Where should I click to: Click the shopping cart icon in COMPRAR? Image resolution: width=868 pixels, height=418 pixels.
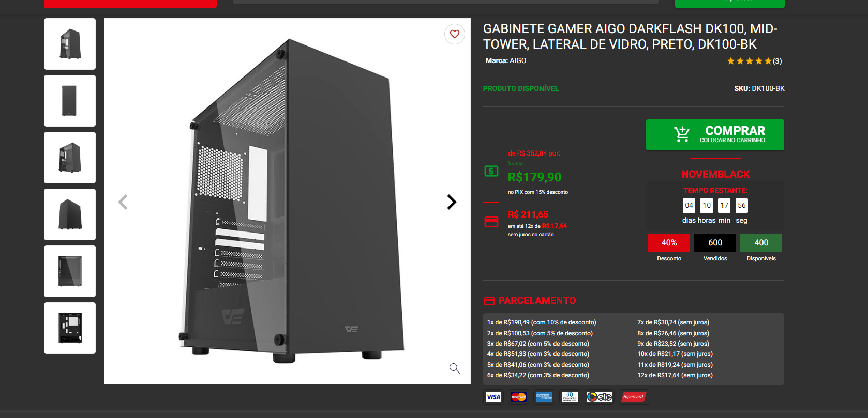(x=682, y=134)
